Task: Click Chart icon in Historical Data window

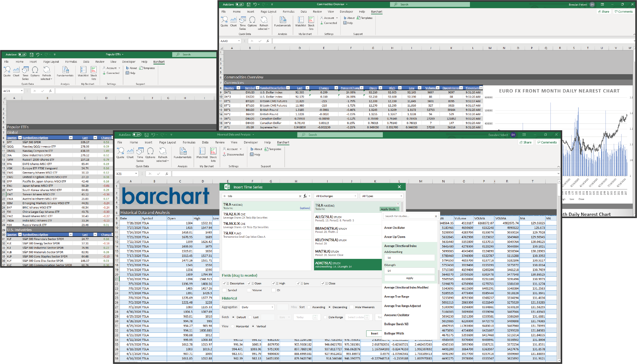Action: point(130,153)
